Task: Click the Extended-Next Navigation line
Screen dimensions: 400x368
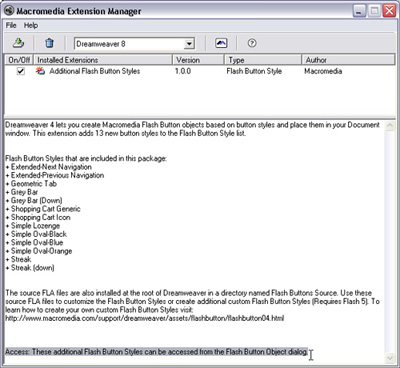Action: pyautogui.click(x=49, y=167)
